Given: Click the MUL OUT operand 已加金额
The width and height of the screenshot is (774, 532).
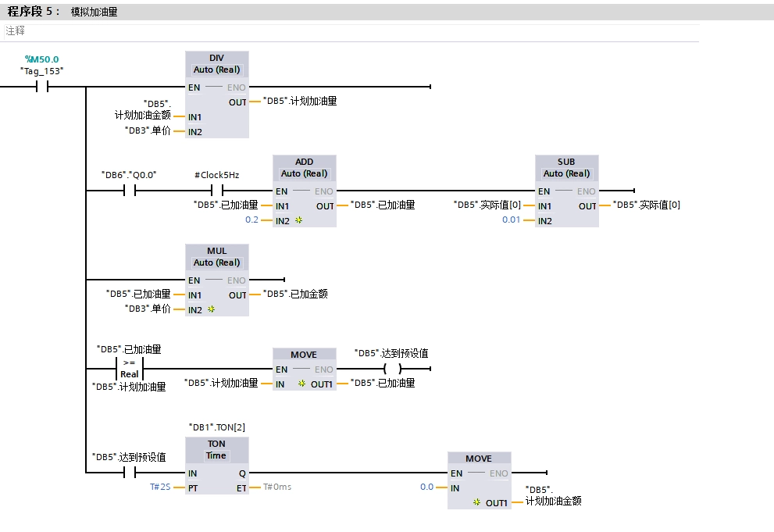Looking at the screenshot, I should [x=295, y=295].
